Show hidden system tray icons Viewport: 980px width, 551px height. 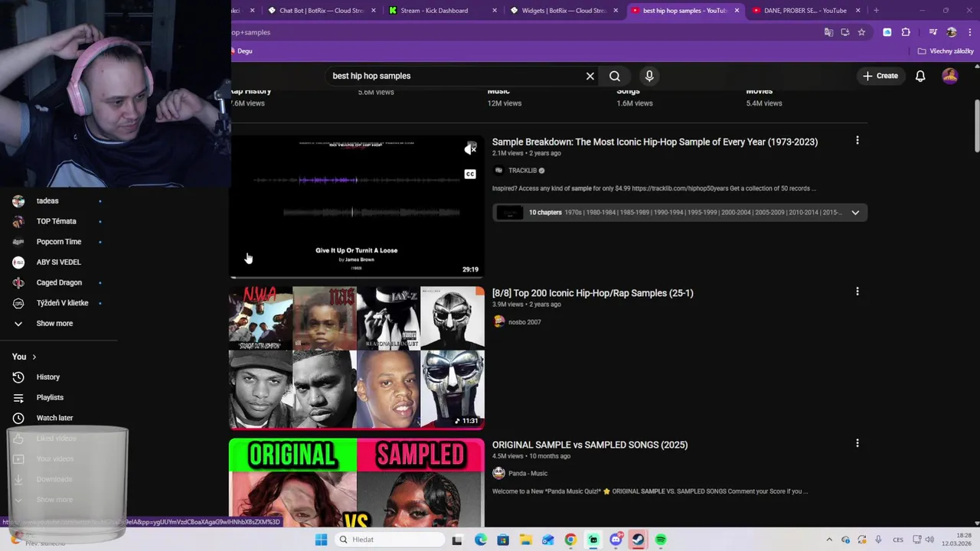tap(828, 540)
